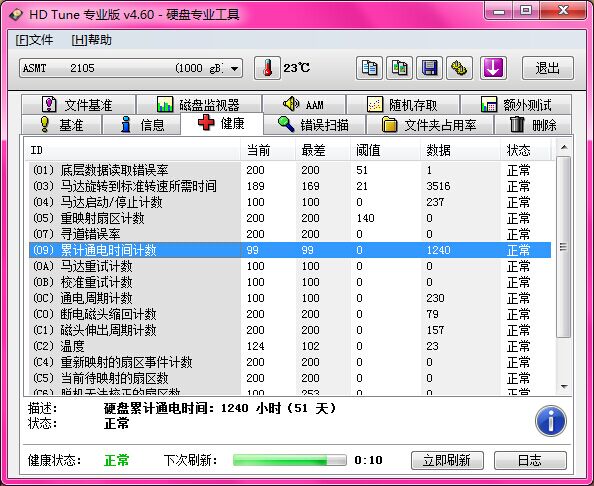Select row (C5) 当前待映射的扇区数

tap(290, 378)
